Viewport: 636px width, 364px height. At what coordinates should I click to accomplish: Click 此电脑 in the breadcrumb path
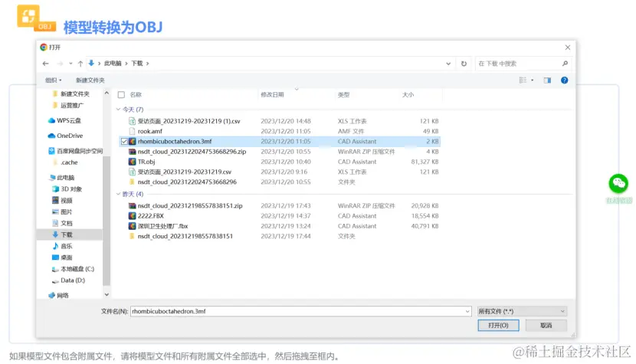click(113, 64)
